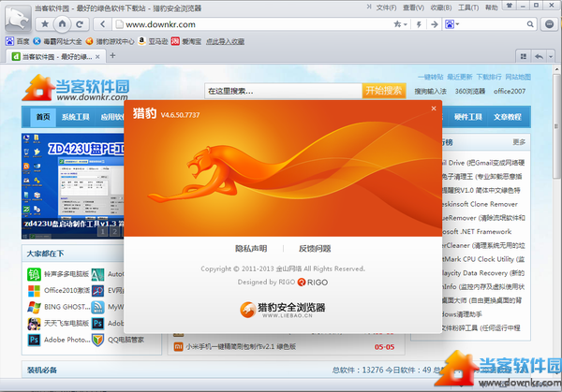562x392 pixels.
Task: Click the 开始搜索 button
Action: click(x=383, y=91)
